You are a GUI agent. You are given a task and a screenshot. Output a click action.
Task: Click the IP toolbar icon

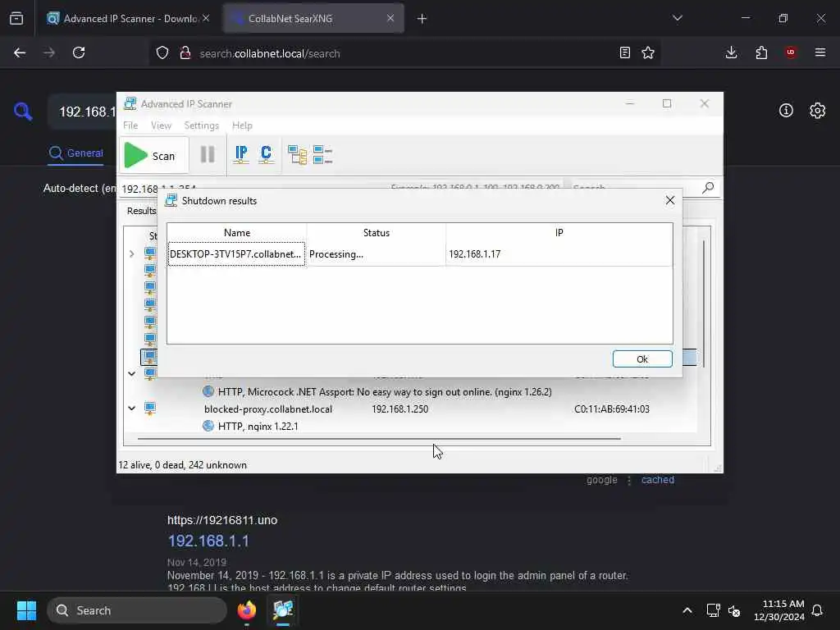(x=241, y=155)
